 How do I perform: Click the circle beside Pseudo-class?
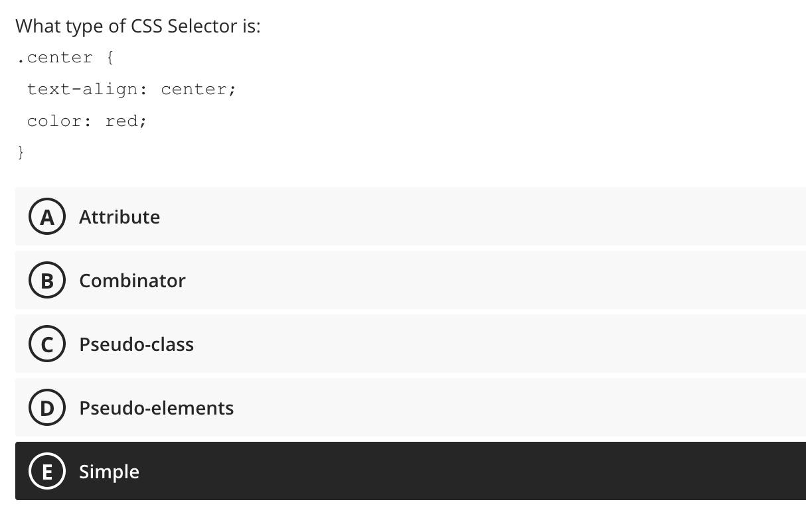pyautogui.click(x=46, y=344)
